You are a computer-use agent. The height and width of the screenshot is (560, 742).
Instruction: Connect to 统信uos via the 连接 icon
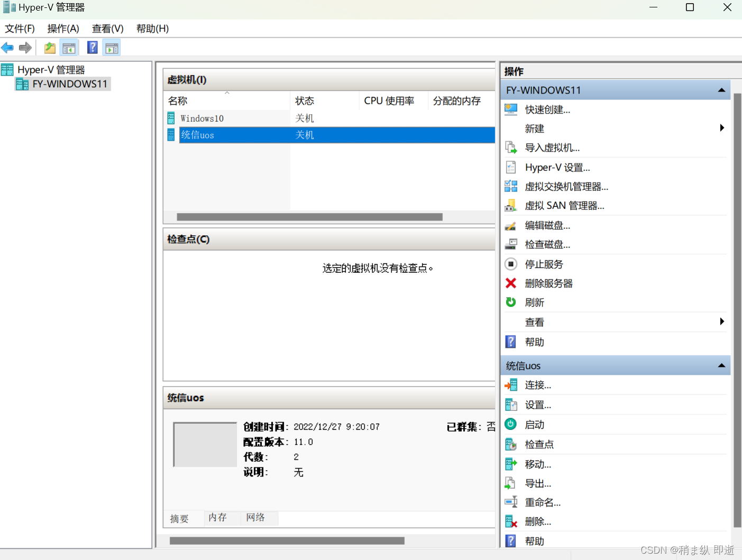511,384
